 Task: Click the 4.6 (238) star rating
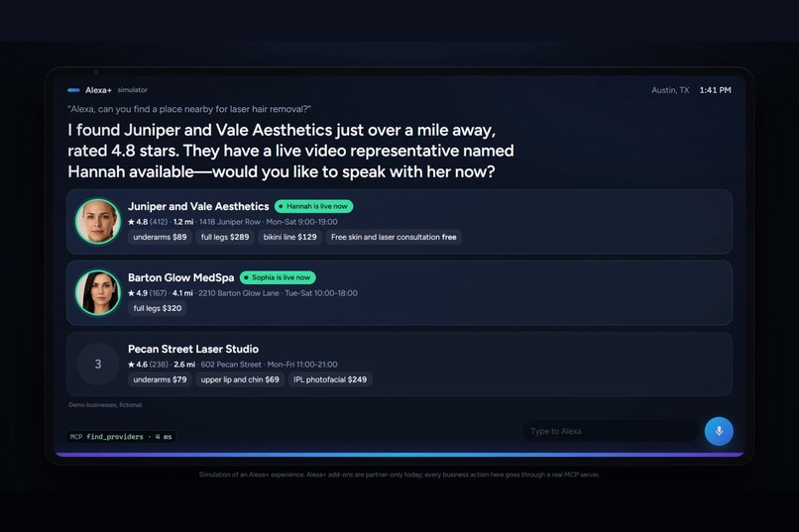[148, 364]
